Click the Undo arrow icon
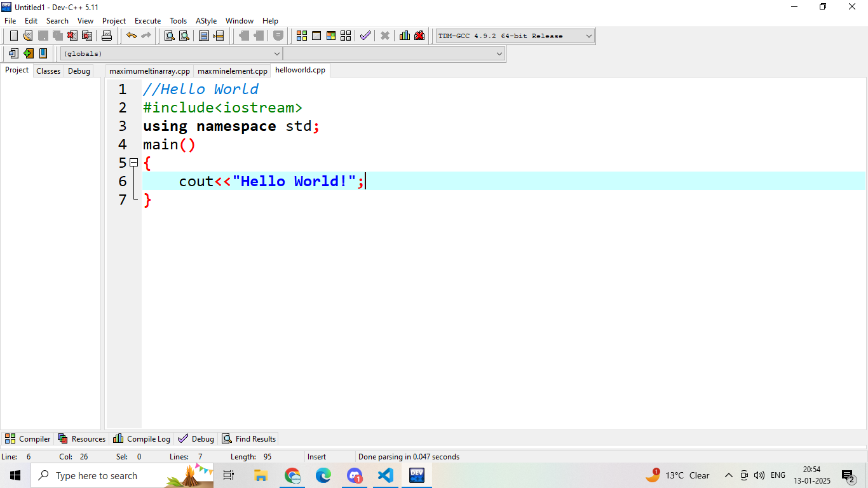This screenshot has height=488, width=868. pyautogui.click(x=132, y=36)
